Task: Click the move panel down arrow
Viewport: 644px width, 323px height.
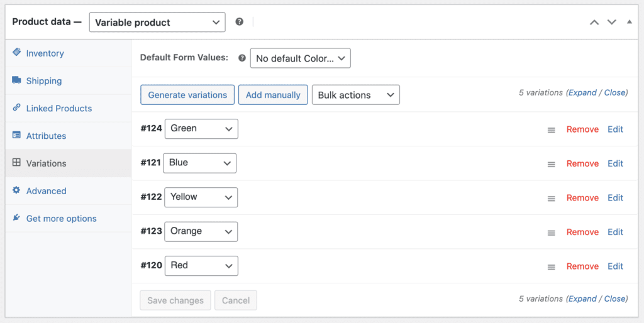Action: (x=612, y=22)
